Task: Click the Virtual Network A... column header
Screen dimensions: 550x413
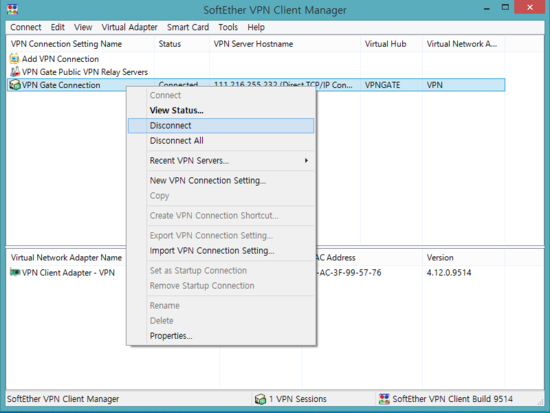Action: (463, 44)
